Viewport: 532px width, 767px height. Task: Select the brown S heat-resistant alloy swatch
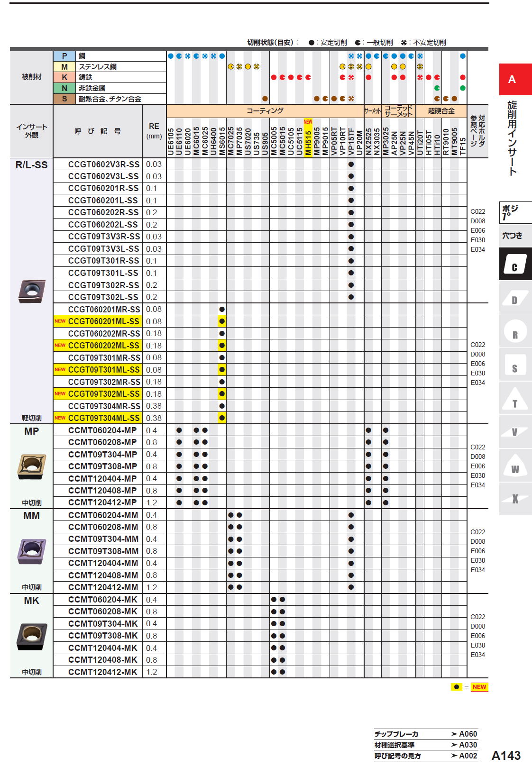(x=64, y=99)
